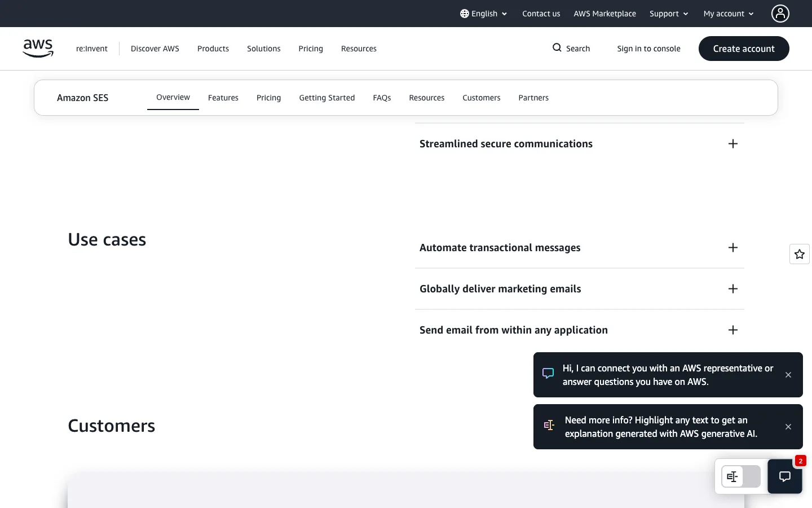Dismiss the generative AI explanation message
The height and width of the screenshot is (508, 812).
(788, 427)
